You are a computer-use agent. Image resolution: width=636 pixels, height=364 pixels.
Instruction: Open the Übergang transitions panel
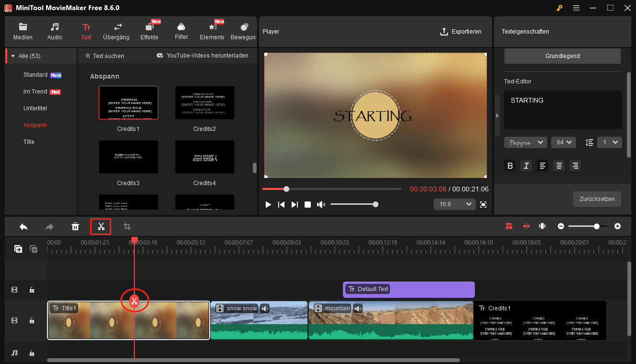(x=115, y=31)
